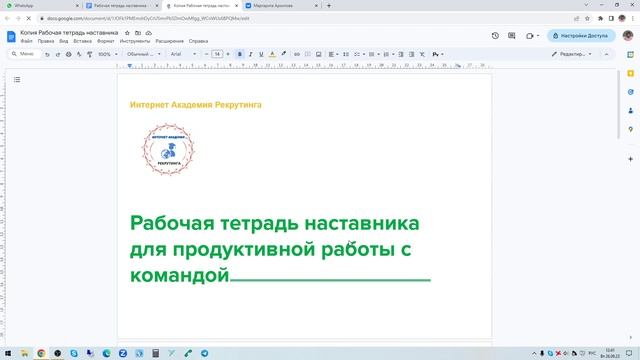Screen dimensions: 640x360
Task: Run spelling and grammar check
Action: pyautogui.click(x=79, y=54)
